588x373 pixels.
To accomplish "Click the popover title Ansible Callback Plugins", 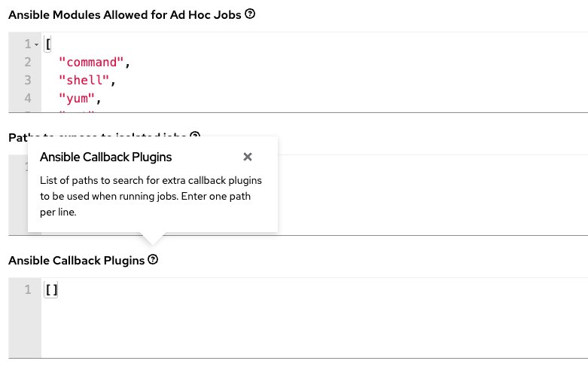I will pos(105,157).
